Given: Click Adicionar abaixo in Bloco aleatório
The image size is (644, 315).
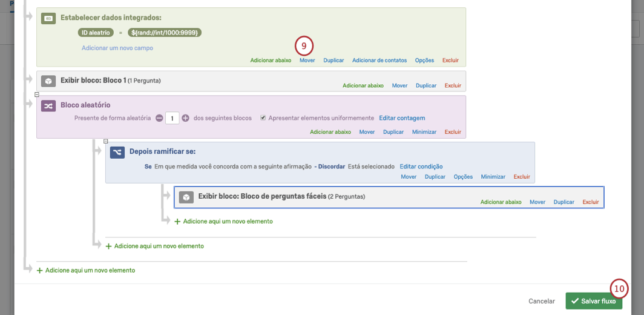Looking at the screenshot, I should (x=330, y=132).
